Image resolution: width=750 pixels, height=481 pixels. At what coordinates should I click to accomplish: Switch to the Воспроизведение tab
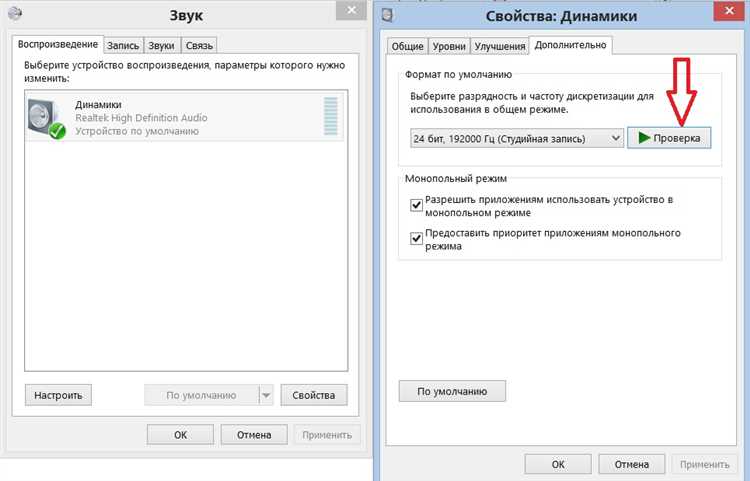(x=58, y=44)
